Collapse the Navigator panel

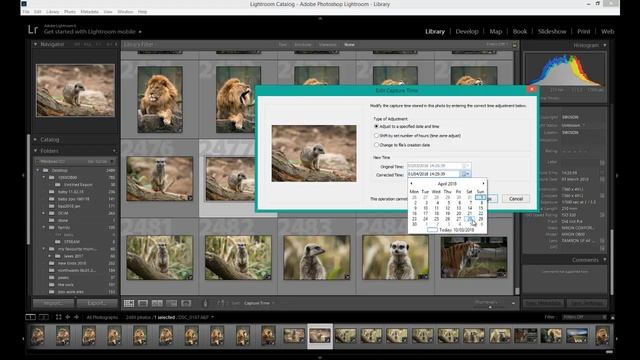[x=36, y=44]
